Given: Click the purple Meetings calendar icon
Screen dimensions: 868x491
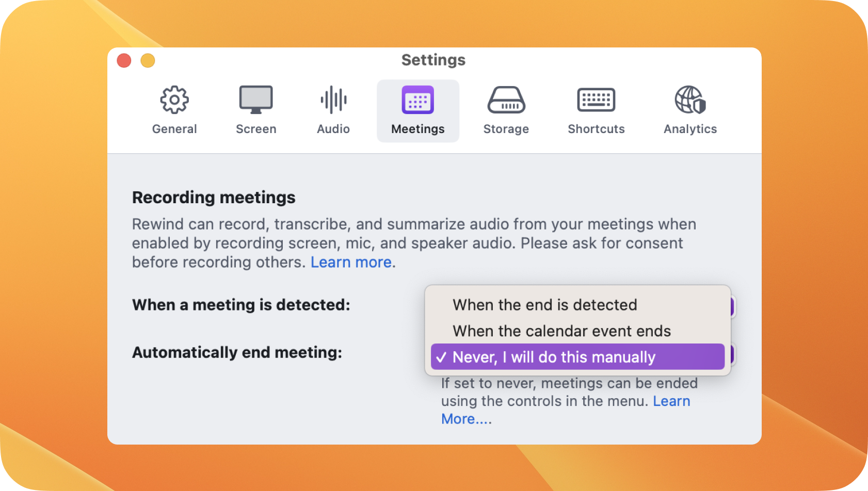Looking at the screenshot, I should tap(417, 100).
